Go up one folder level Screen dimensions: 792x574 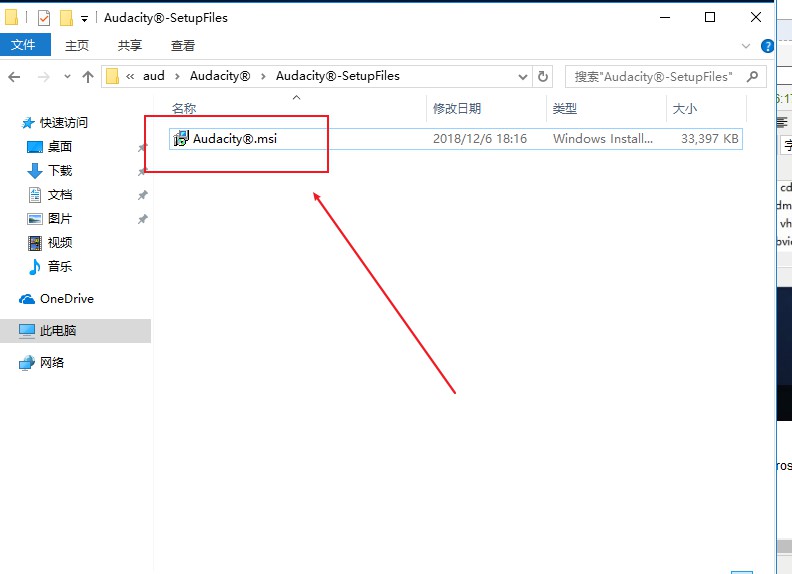click(x=88, y=77)
